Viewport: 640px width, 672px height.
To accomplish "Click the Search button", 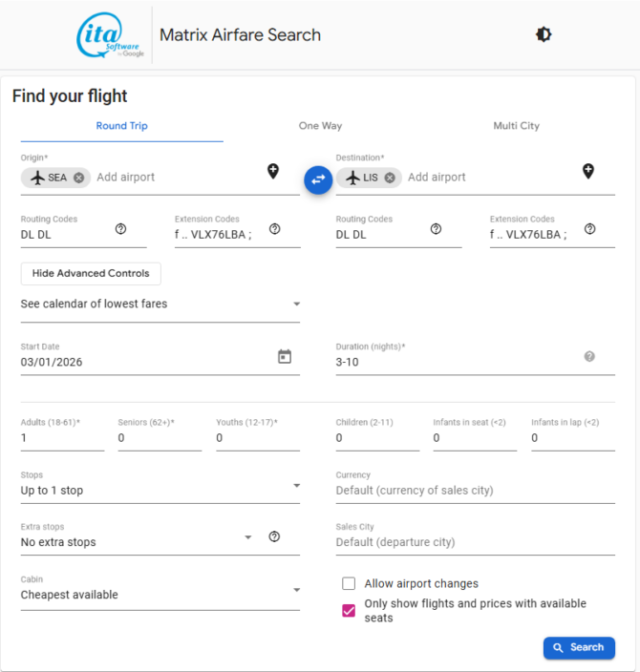I will tap(579, 647).
